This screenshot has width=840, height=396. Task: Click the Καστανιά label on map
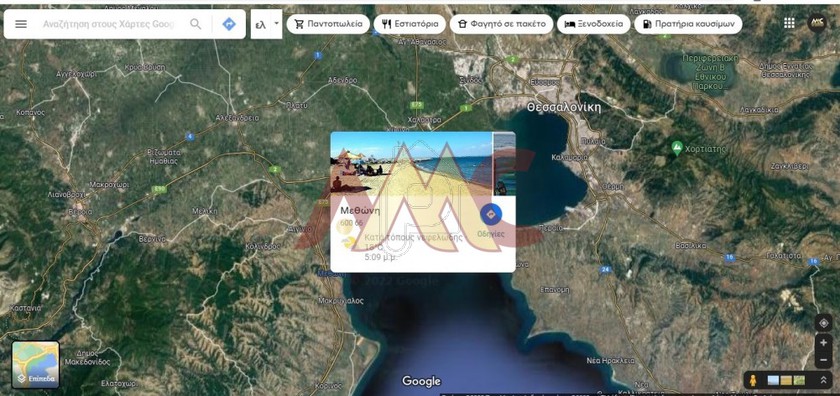(x=25, y=308)
